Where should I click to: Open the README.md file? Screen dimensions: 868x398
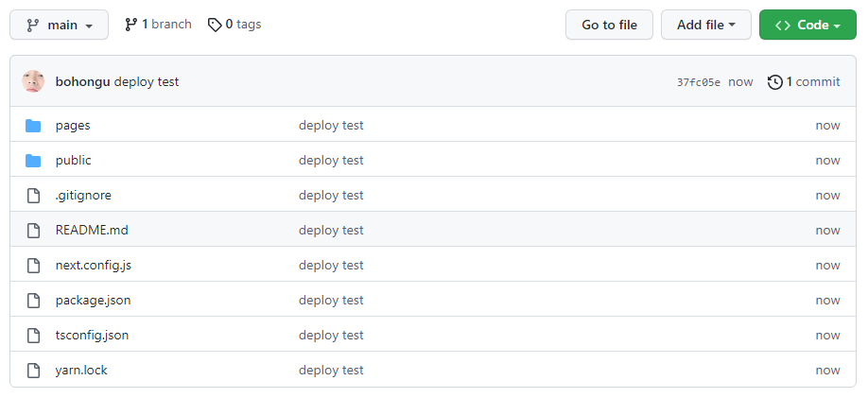point(92,231)
